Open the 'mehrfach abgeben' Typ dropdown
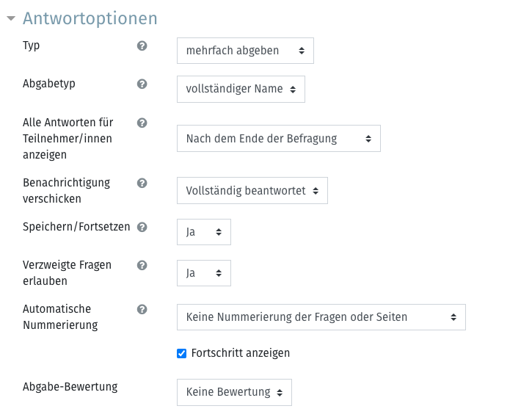 click(245, 51)
